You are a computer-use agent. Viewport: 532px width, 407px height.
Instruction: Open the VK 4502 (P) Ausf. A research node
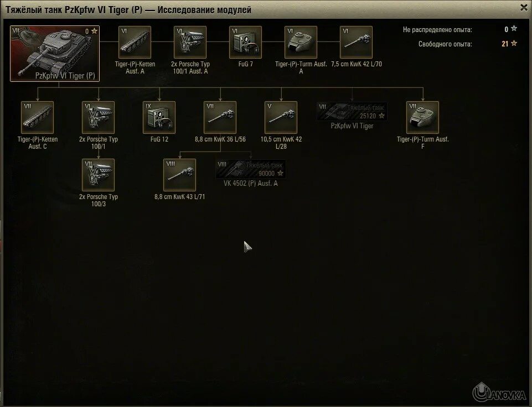tap(250, 169)
